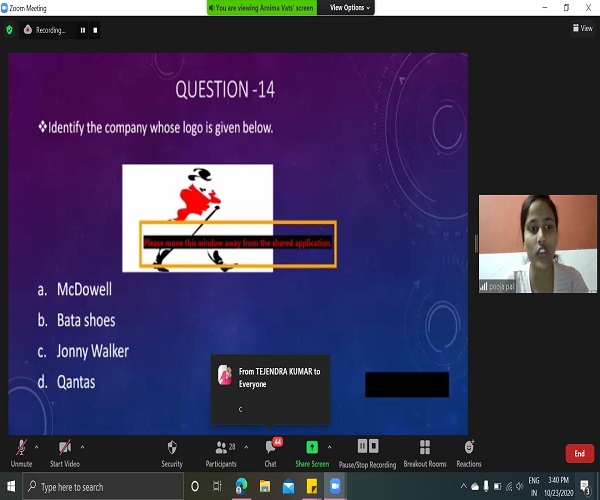Open View Options dropdown
The image size is (600, 500).
(x=350, y=8)
